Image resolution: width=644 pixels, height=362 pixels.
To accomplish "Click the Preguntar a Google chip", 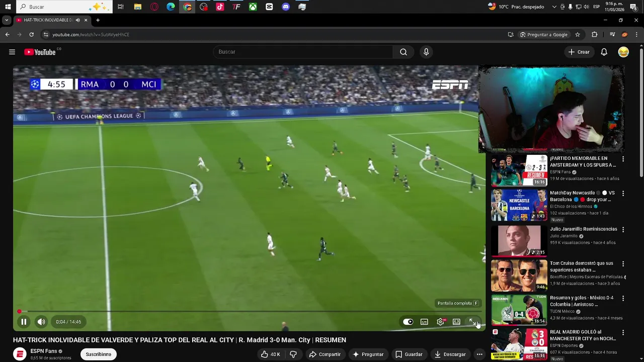I will pos(544,35).
